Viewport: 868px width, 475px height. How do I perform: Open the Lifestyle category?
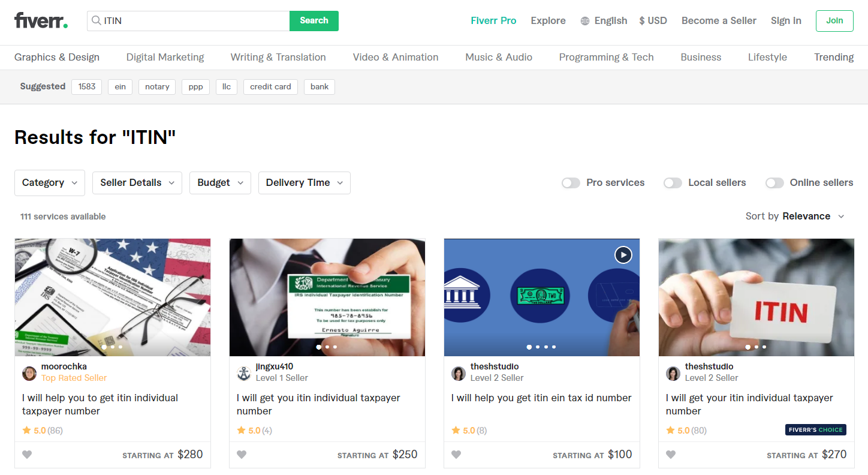[x=767, y=57]
